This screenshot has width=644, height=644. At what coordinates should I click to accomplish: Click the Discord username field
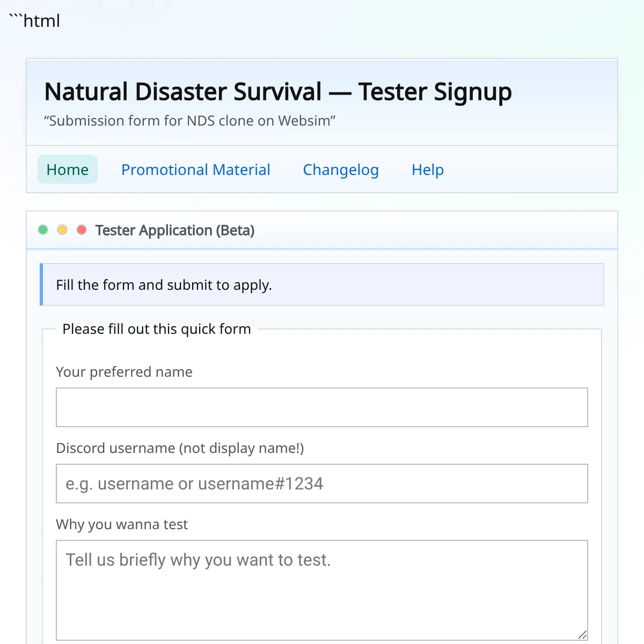[x=321, y=484]
